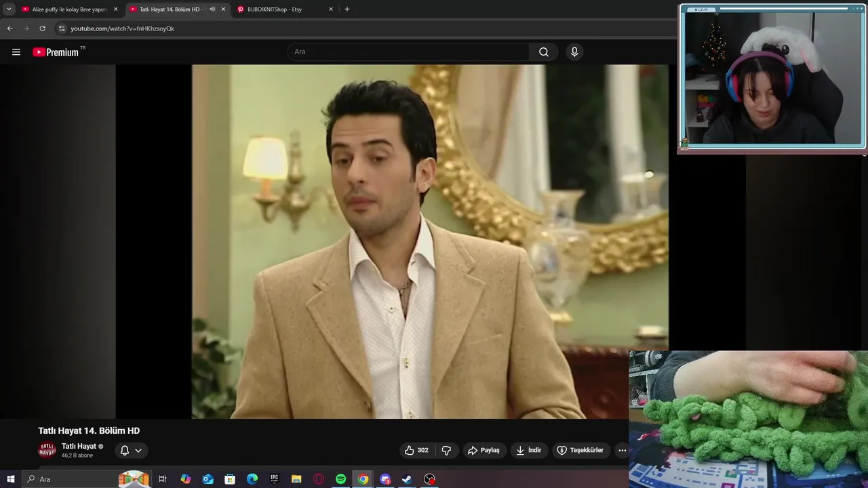View site information icon in address bar
868x488 pixels.
pos(61,28)
